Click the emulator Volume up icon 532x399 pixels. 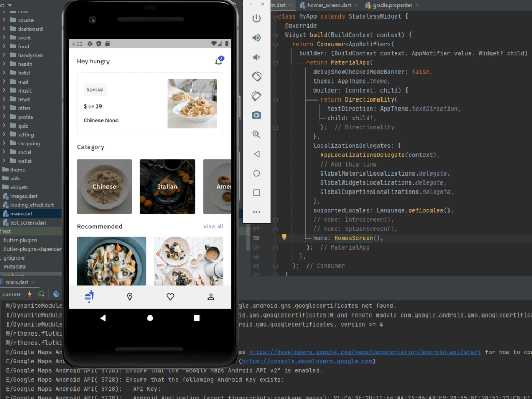pos(256,37)
